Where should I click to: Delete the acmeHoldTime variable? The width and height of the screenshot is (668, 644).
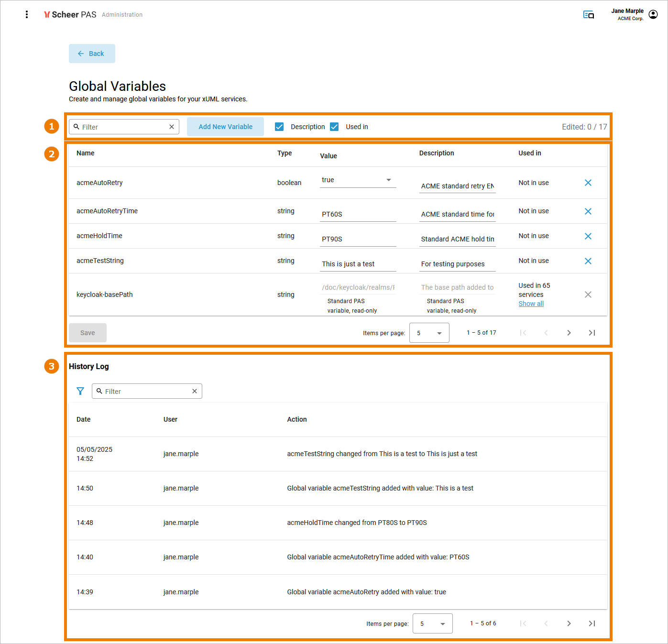[588, 236]
